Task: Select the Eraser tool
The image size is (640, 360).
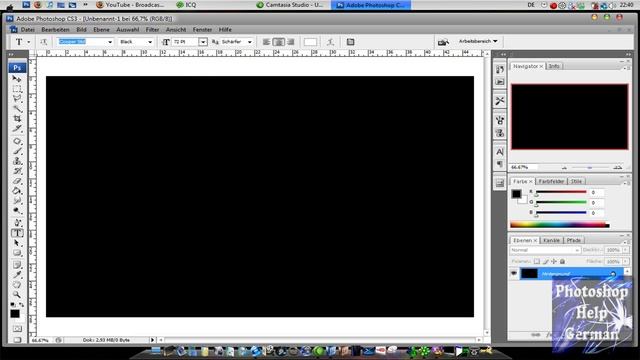Action: [x=17, y=181]
